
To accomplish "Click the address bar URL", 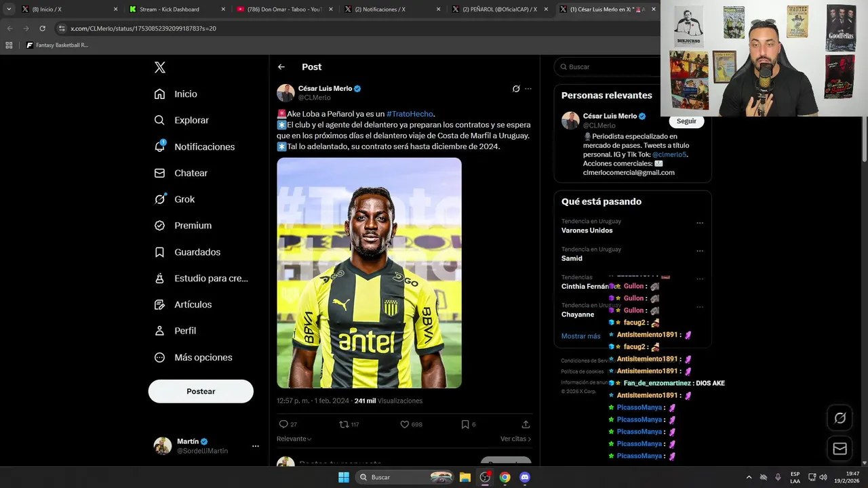I will pos(143,28).
